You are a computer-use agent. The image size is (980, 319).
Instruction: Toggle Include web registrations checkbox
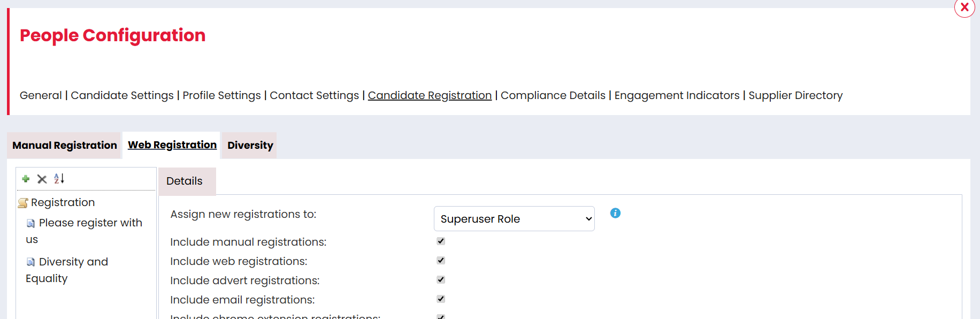pyautogui.click(x=441, y=261)
